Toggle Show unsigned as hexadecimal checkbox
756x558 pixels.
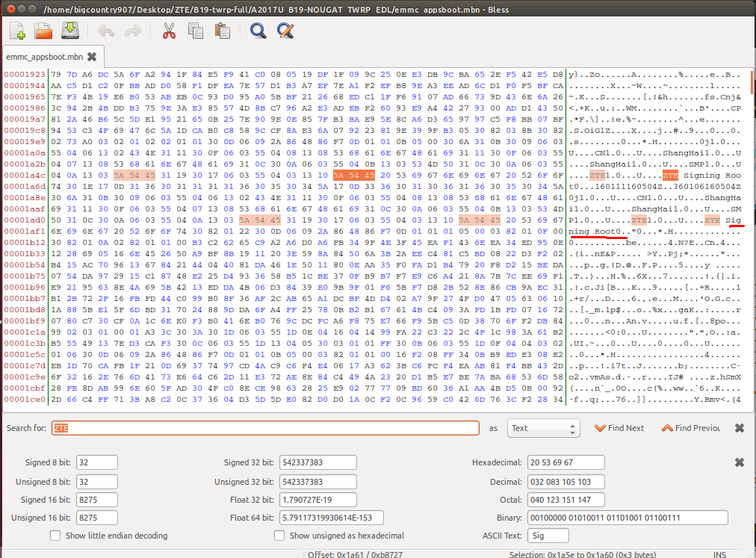[x=279, y=536]
